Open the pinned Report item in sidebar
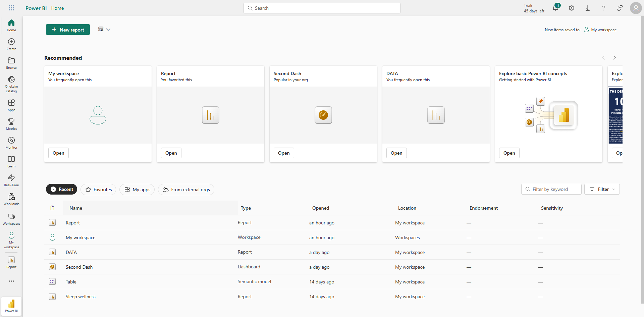This screenshot has height=317, width=644. coord(11,262)
